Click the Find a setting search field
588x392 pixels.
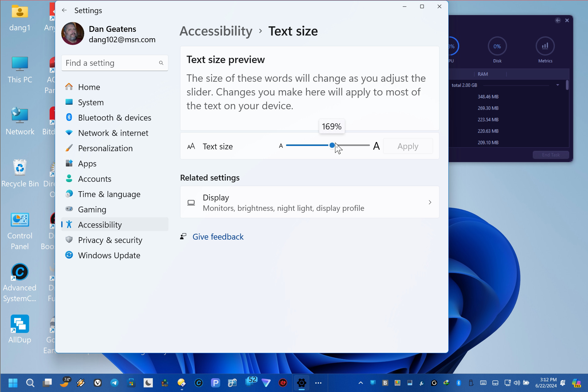coord(110,63)
